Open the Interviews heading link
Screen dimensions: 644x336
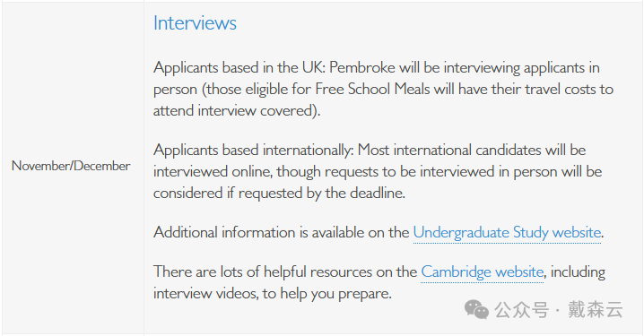[195, 23]
